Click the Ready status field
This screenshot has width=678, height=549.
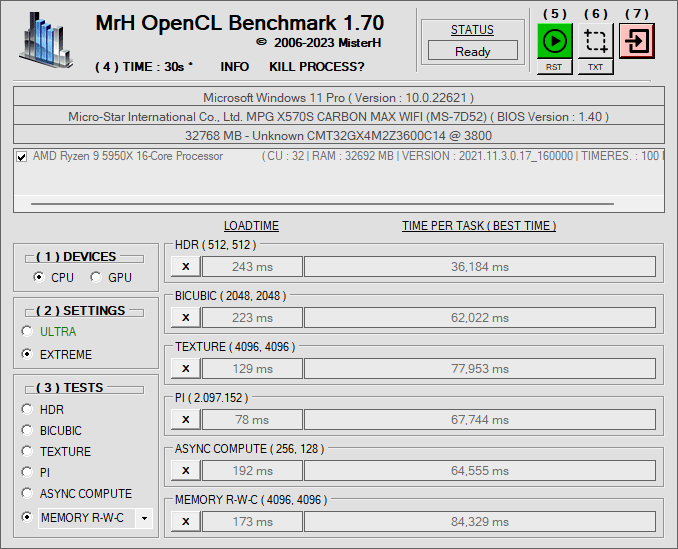pyautogui.click(x=473, y=51)
